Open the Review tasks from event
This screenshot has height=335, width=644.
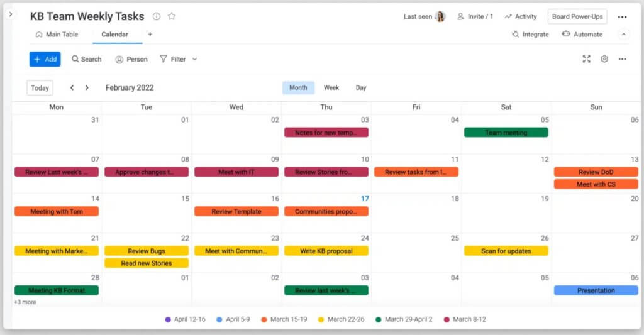coord(416,172)
